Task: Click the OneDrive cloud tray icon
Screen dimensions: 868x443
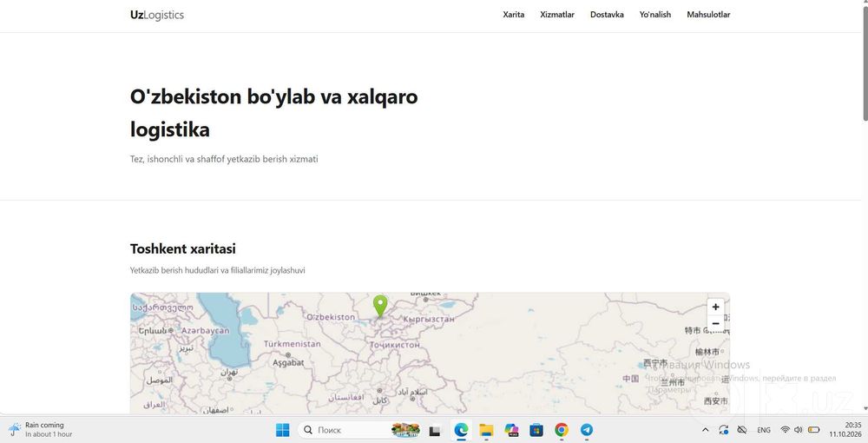Action: [x=742, y=430]
